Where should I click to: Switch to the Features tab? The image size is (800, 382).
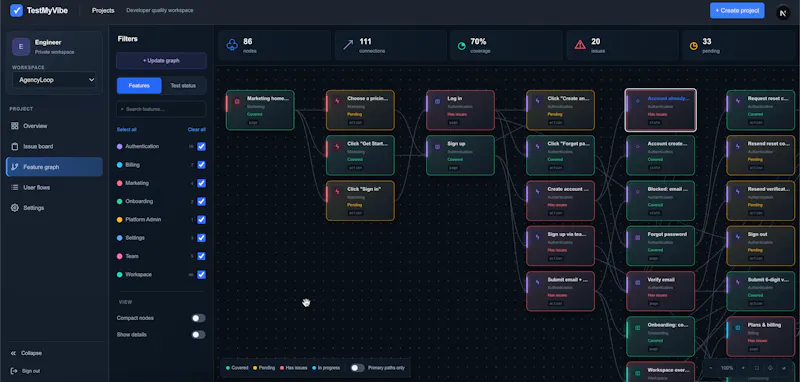(139, 86)
